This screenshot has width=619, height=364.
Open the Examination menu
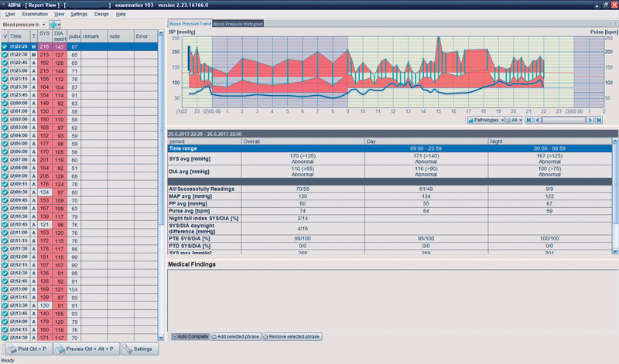coord(35,14)
